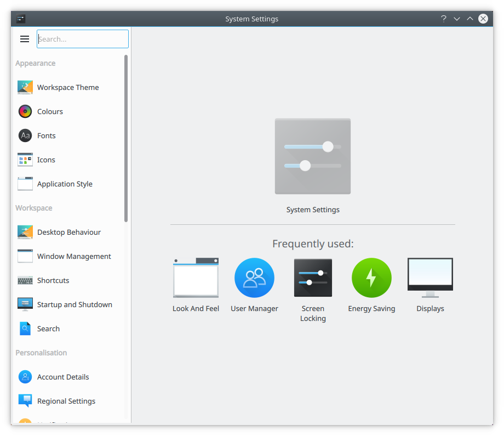Open Displays from frequently used
The height and width of the screenshot is (436, 504).
point(430,278)
